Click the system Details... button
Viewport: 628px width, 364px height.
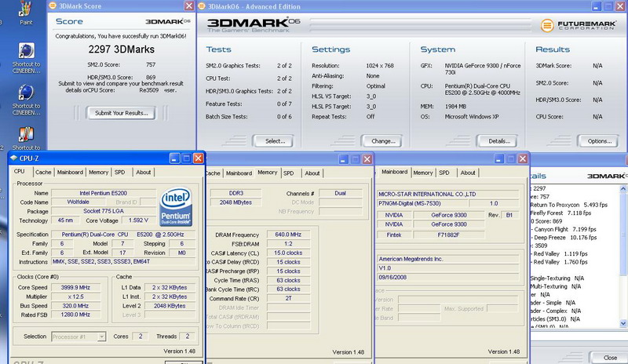coord(498,141)
